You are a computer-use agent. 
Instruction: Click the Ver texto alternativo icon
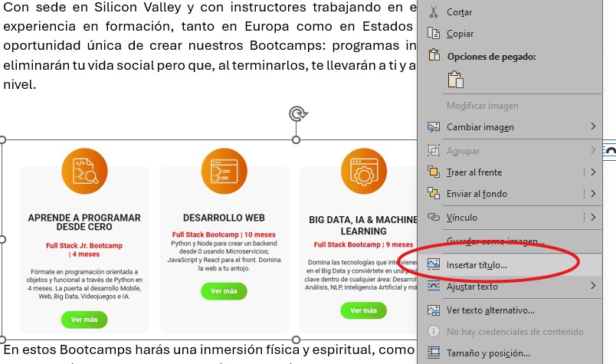click(434, 310)
